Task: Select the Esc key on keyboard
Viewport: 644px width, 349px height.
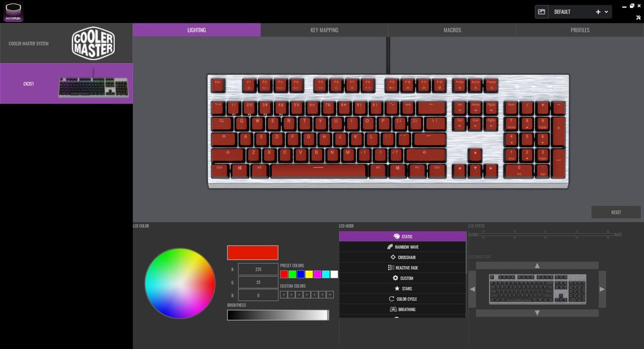Action: pyautogui.click(x=218, y=85)
